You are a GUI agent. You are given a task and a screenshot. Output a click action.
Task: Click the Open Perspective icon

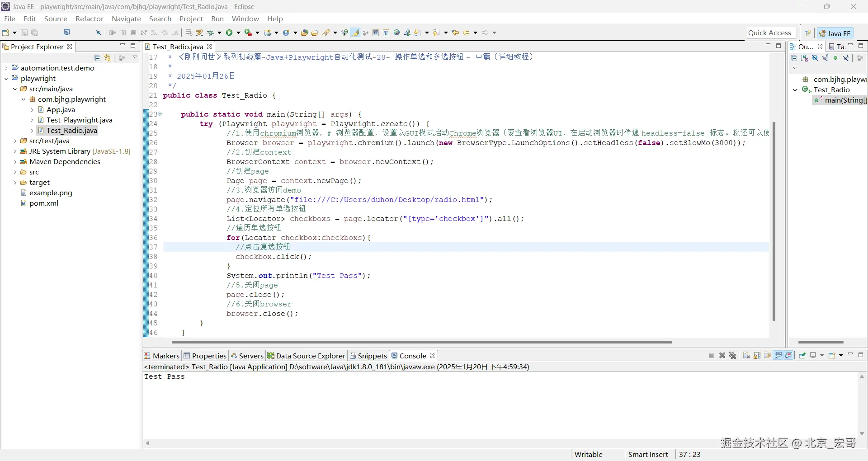point(807,33)
